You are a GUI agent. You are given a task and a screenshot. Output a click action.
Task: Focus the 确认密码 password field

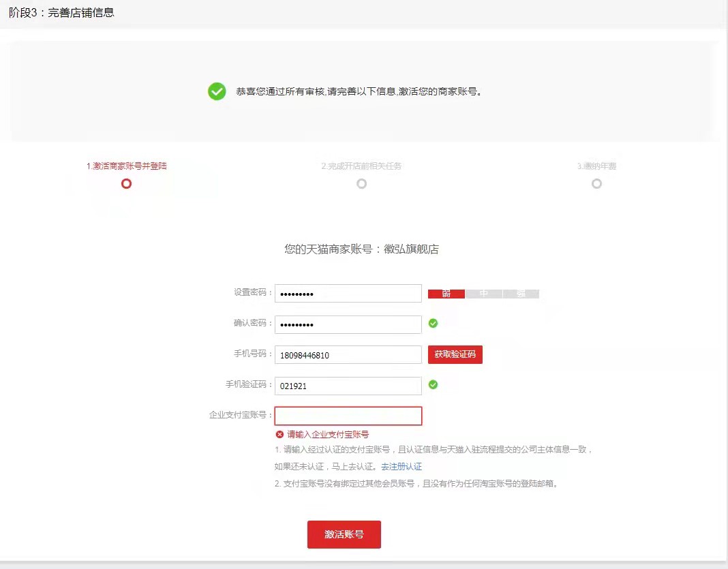348,324
